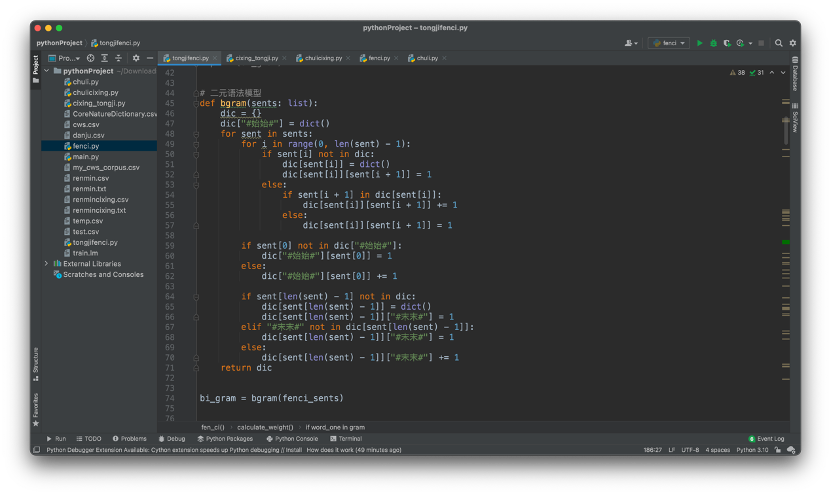Select CoreNatureDictionary.csv file
The image size is (832, 496).
click(x=110, y=114)
